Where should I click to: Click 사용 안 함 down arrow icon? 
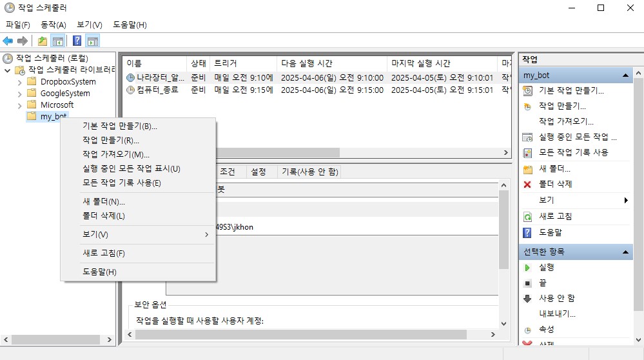pyautogui.click(x=527, y=299)
